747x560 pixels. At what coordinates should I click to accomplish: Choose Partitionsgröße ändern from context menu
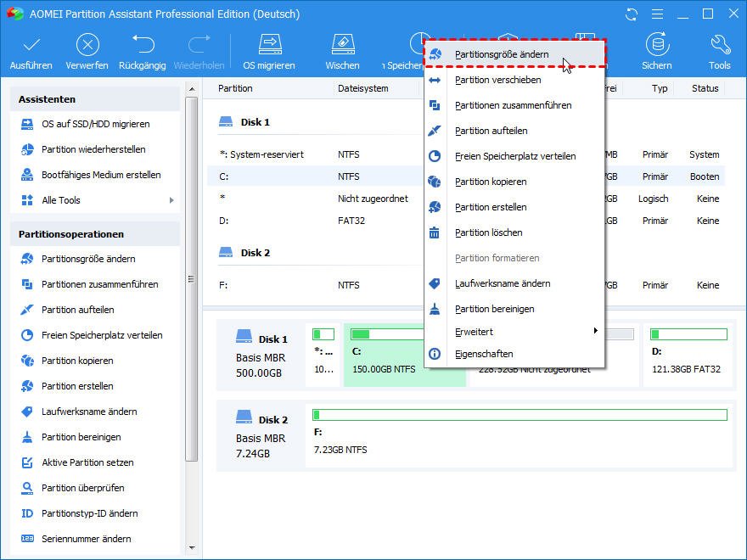514,54
